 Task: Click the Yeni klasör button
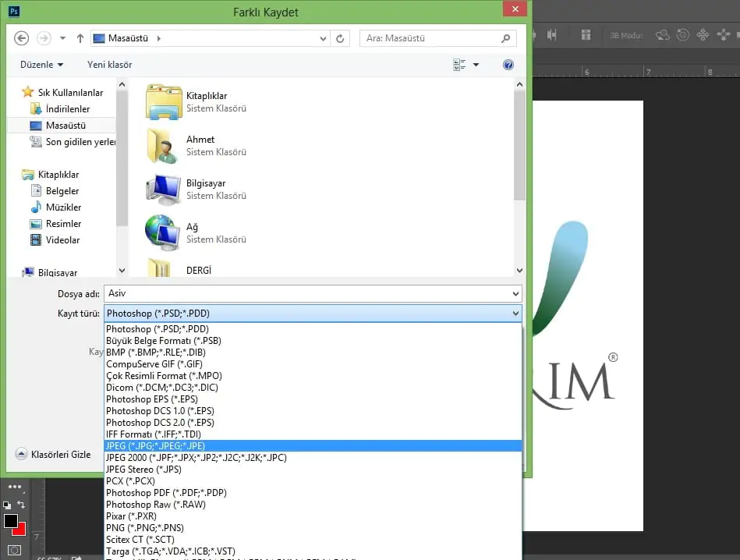tap(109, 65)
